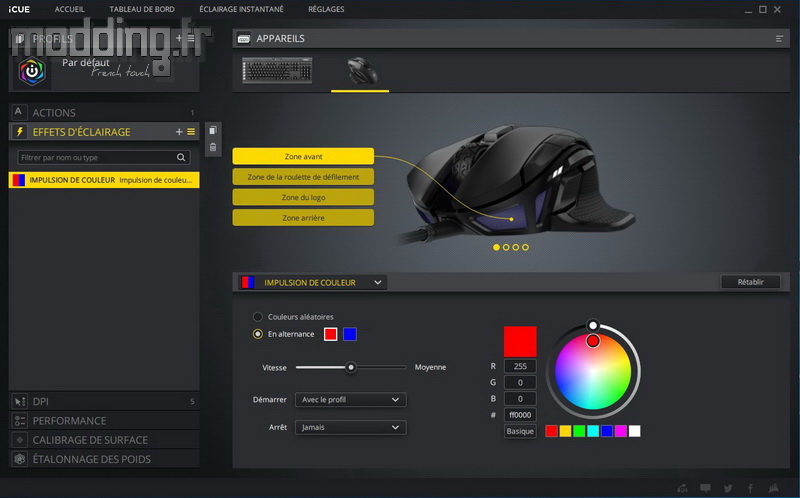Click the Basique button
Screen dimensions: 800x498
pos(520,431)
